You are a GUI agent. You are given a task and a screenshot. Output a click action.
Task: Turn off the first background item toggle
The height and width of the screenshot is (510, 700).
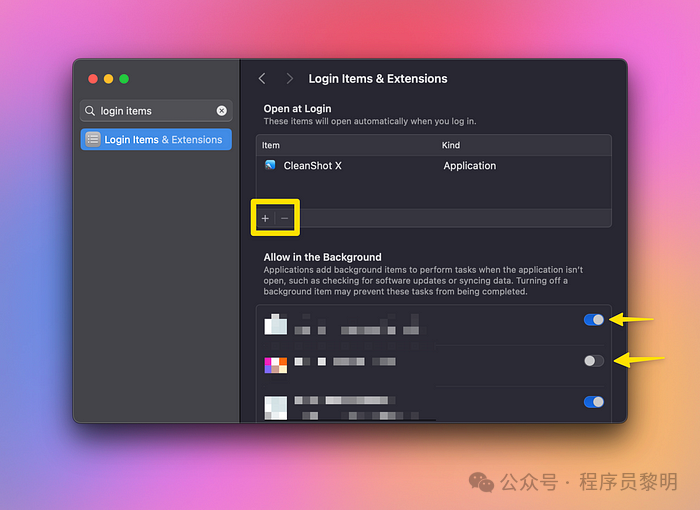pyautogui.click(x=594, y=320)
